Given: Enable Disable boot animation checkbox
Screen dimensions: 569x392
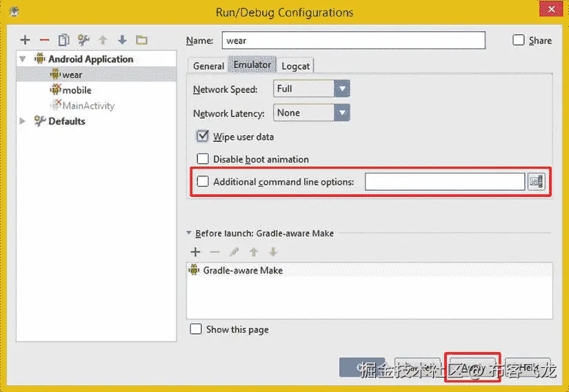Looking at the screenshot, I should (x=203, y=159).
